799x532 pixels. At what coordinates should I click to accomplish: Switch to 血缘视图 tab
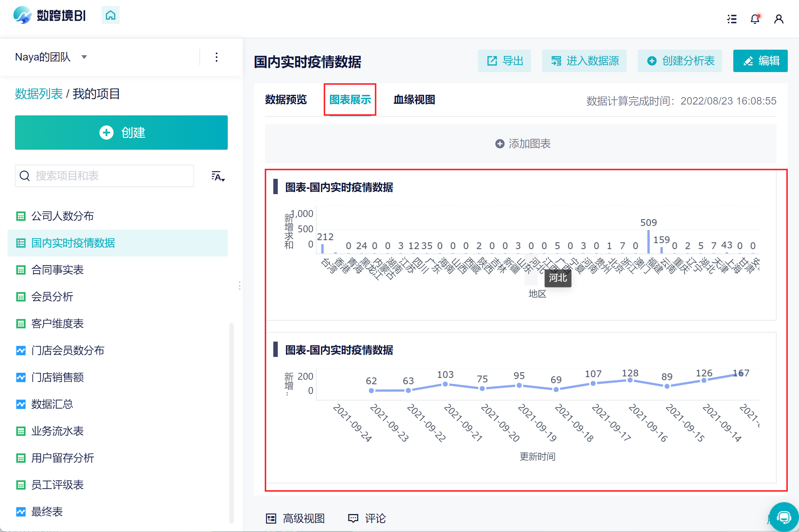click(x=414, y=100)
